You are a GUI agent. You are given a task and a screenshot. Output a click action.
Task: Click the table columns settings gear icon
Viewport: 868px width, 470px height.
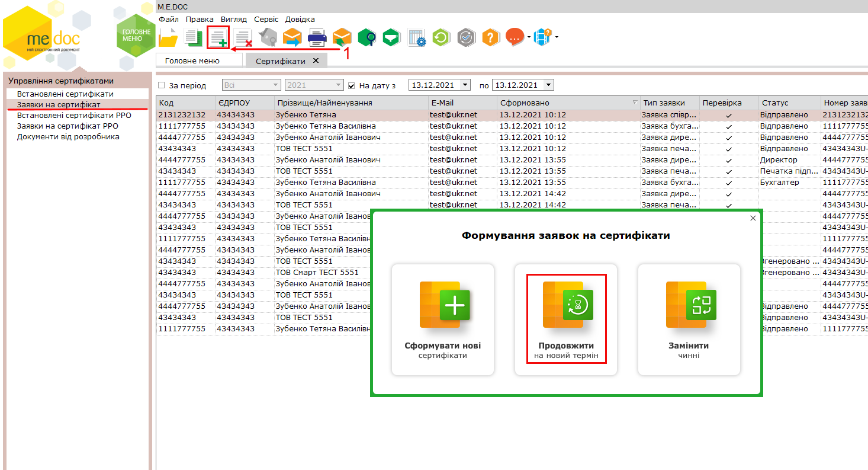(x=417, y=38)
